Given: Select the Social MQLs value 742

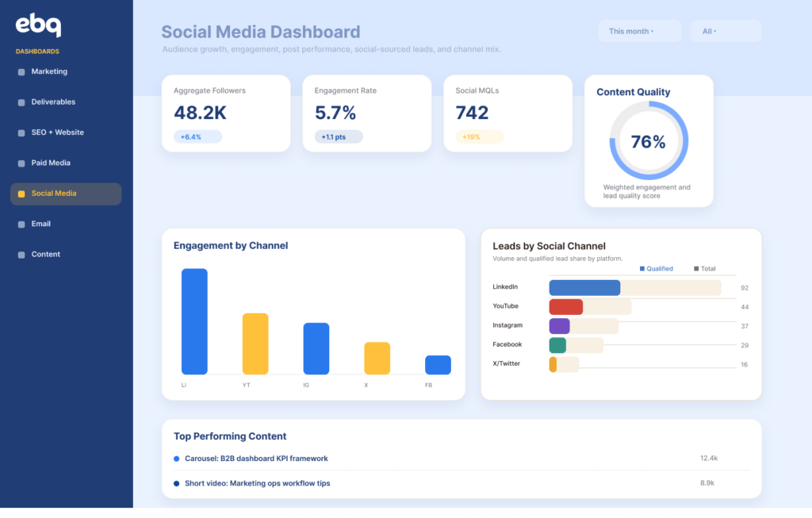Looking at the screenshot, I should coord(472,113).
